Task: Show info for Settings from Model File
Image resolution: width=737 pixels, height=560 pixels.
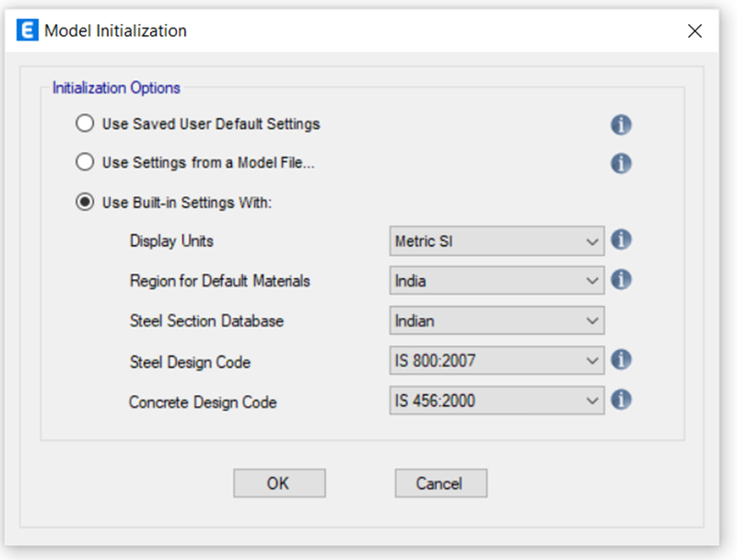Action: coord(621,163)
